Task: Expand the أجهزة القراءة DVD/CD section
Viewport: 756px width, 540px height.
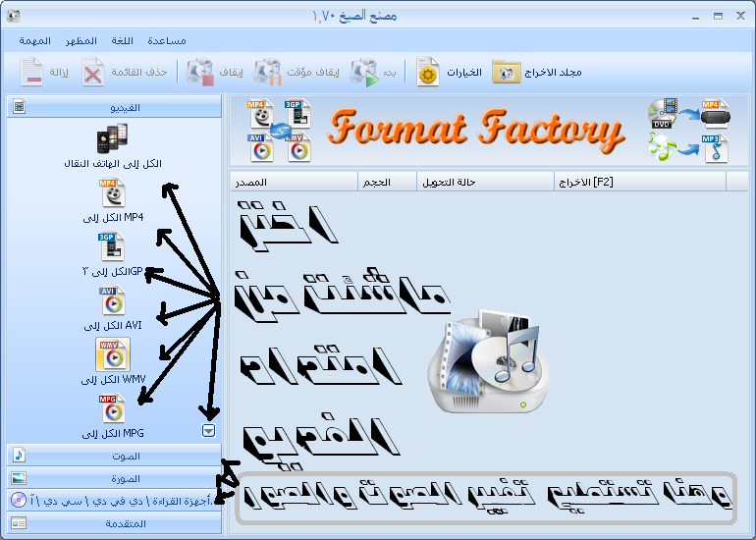Action: click(114, 501)
